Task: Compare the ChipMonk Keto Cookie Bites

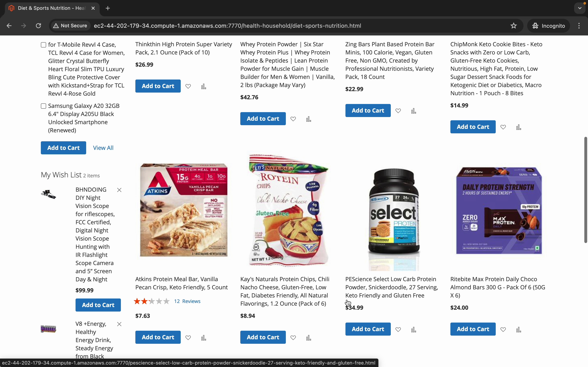Action: point(519,127)
